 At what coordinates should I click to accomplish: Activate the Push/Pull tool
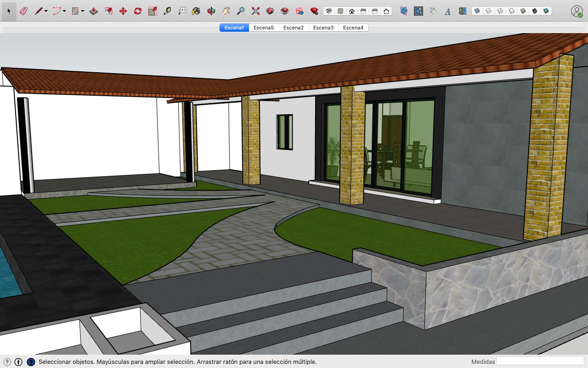[x=94, y=11]
